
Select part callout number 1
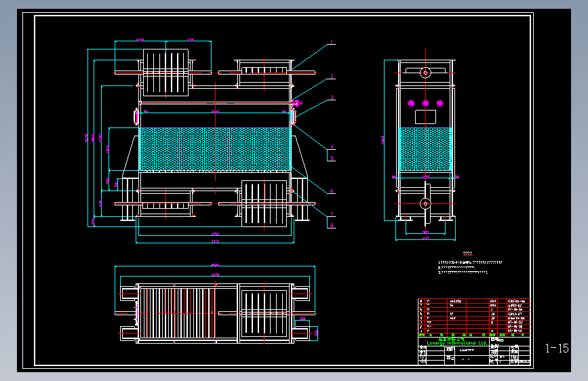pos(331,41)
